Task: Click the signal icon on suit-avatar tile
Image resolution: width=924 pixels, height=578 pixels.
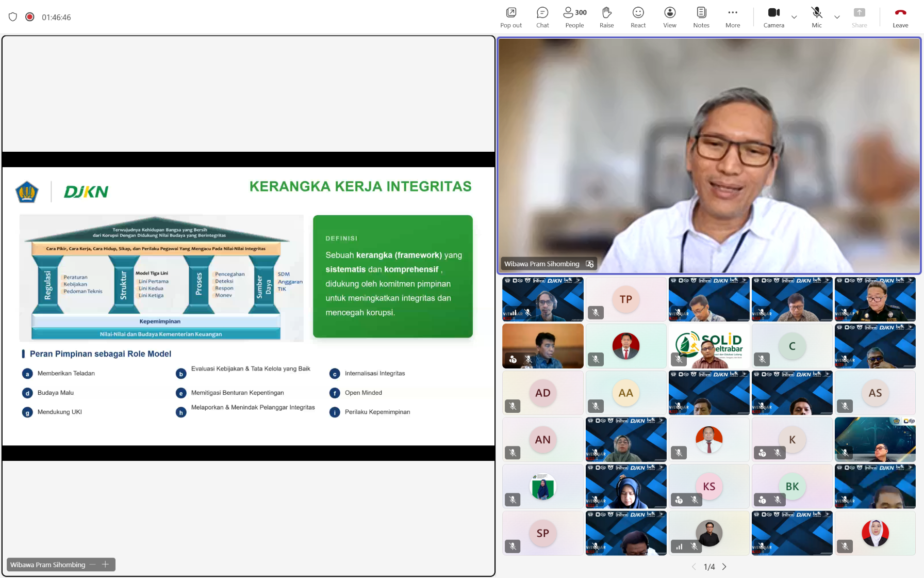Action: tap(680, 547)
